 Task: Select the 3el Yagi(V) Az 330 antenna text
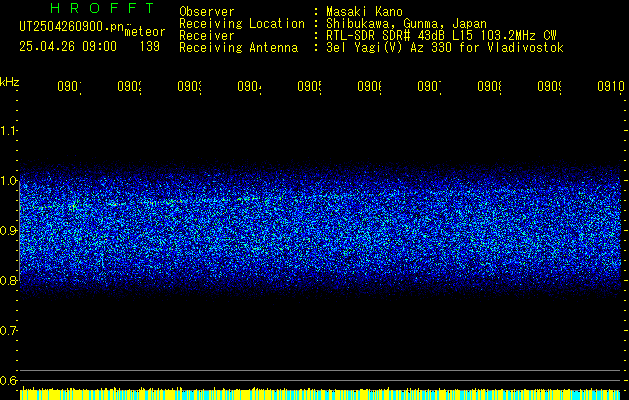click(445, 48)
